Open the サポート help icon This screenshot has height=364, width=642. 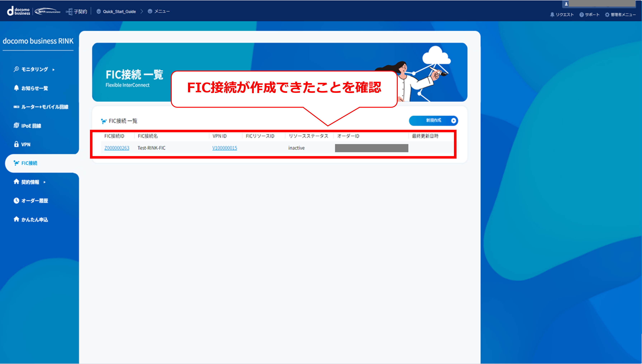coord(581,15)
